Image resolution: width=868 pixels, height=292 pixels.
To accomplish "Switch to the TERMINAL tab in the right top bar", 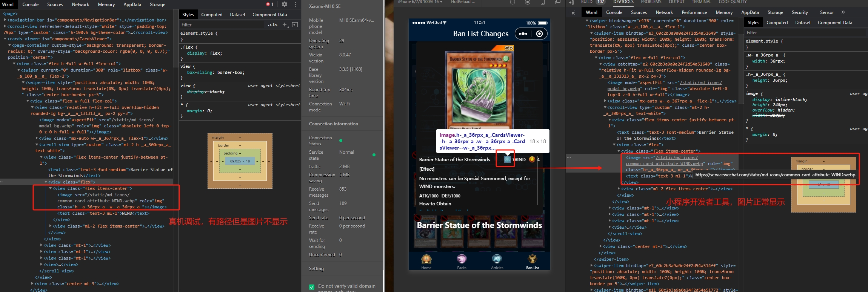I will click(701, 2).
